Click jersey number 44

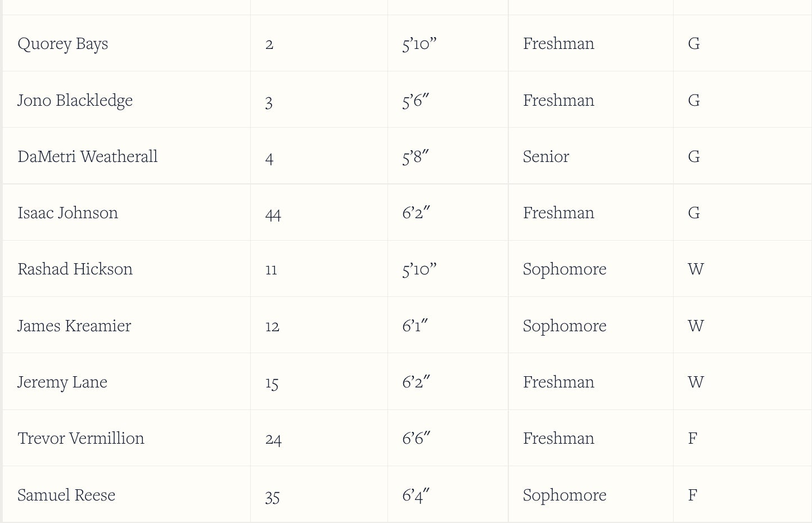tap(273, 214)
